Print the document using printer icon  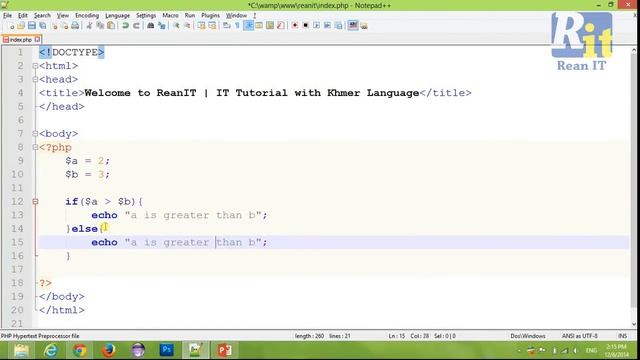[x=75, y=26]
